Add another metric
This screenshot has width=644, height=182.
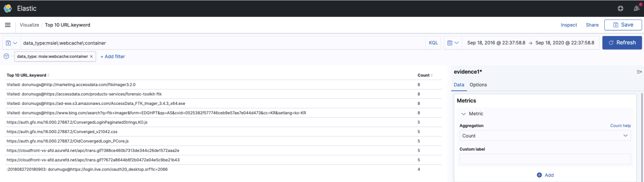[545, 175]
